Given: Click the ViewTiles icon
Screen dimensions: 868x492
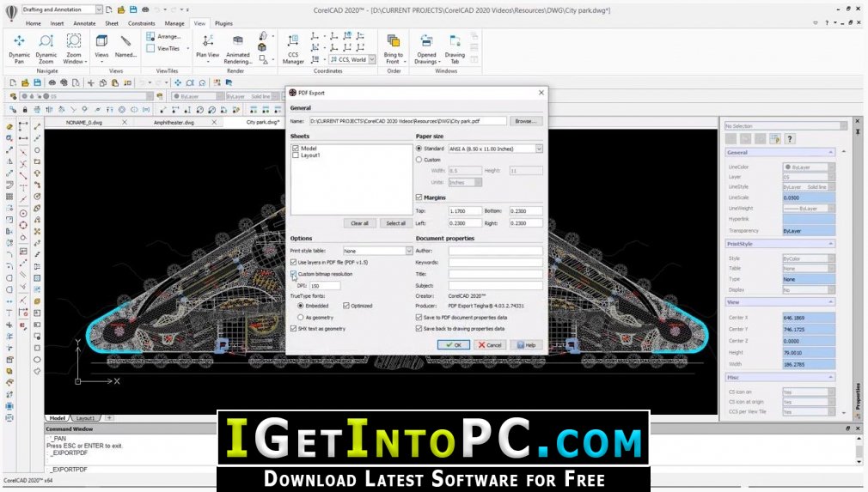Looking at the screenshot, I should click(x=150, y=48).
